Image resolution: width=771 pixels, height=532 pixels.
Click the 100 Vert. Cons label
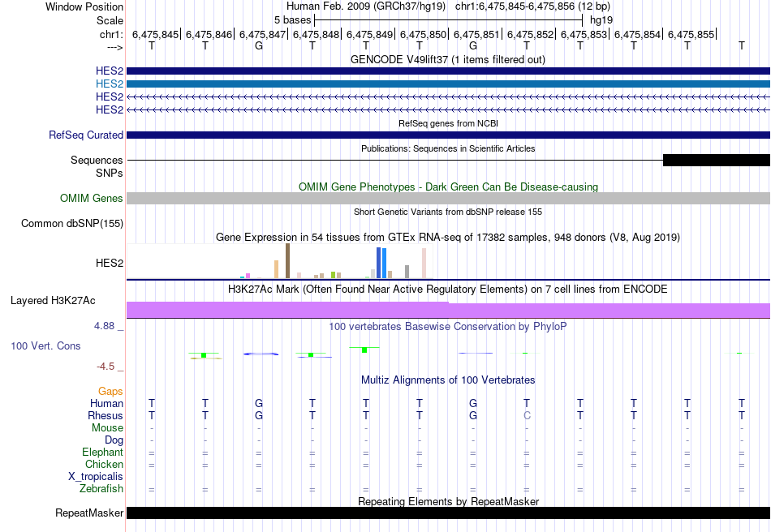click(x=45, y=345)
